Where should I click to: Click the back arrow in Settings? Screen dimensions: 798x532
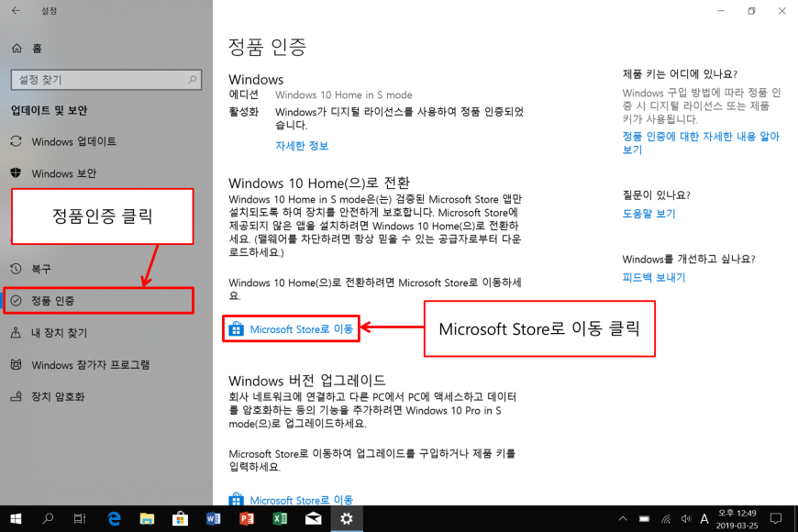(17, 11)
